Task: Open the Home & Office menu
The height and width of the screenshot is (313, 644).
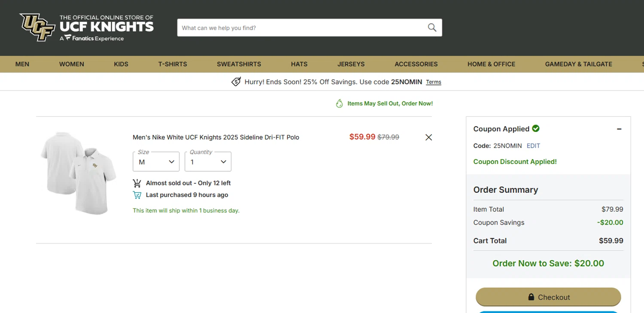Action: click(x=491, y=64)
